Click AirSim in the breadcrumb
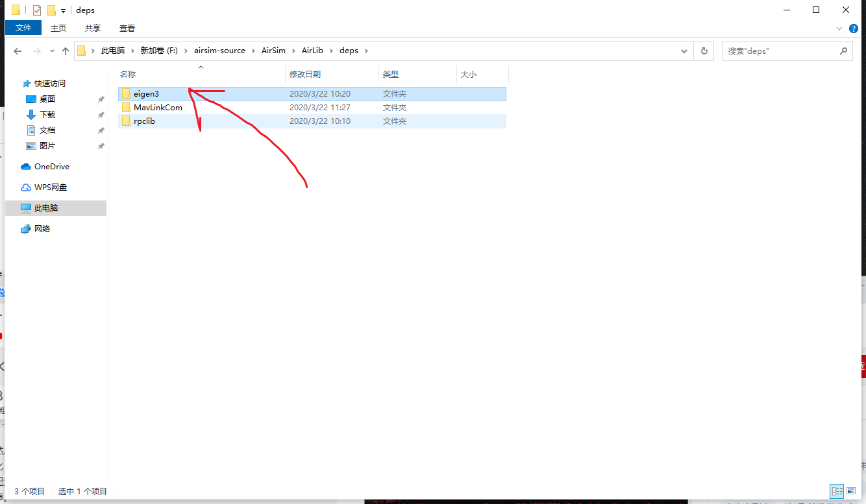 273,51
